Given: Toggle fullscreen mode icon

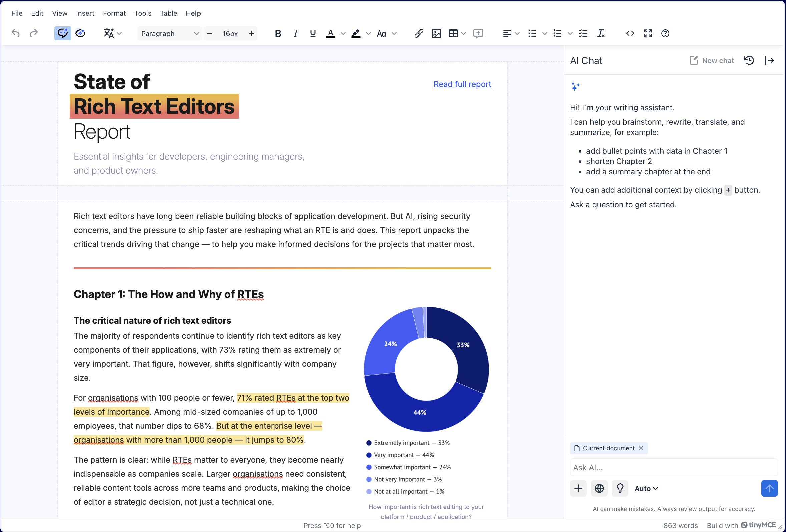Looking at the screenshot, I should coord(648,33).
